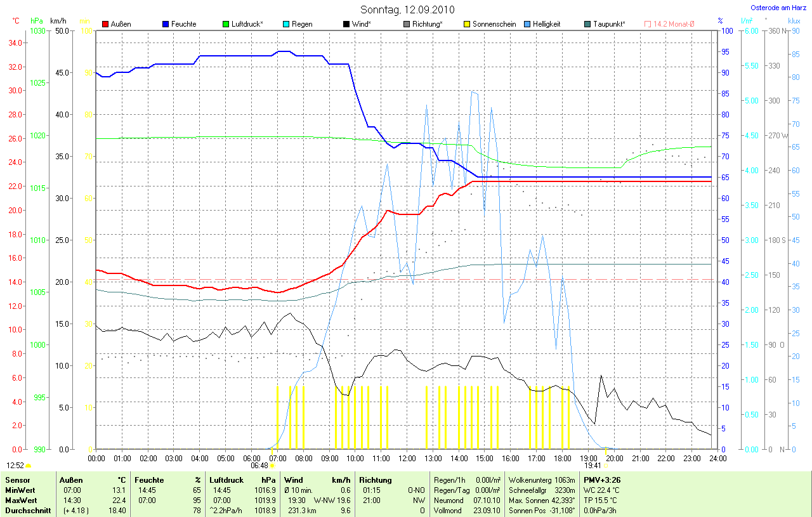
Task: Click the cyan Regen legend square
Action: 286,24
